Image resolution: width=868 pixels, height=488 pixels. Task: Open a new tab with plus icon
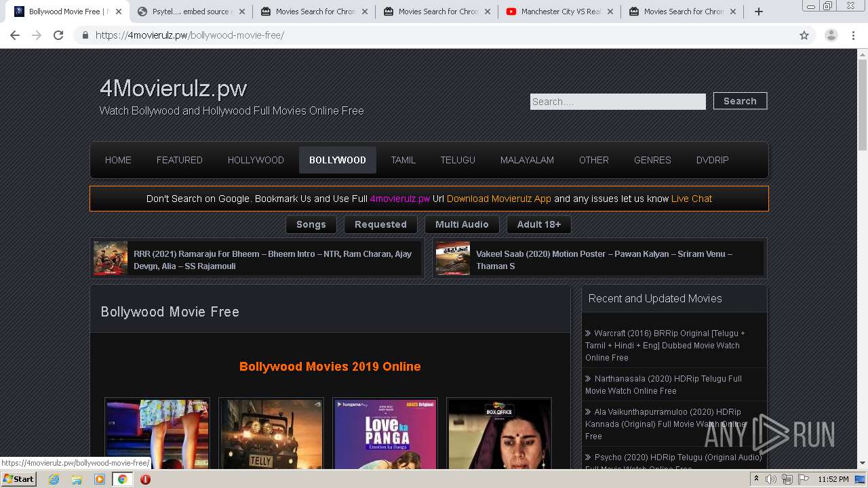pos(759,12)
